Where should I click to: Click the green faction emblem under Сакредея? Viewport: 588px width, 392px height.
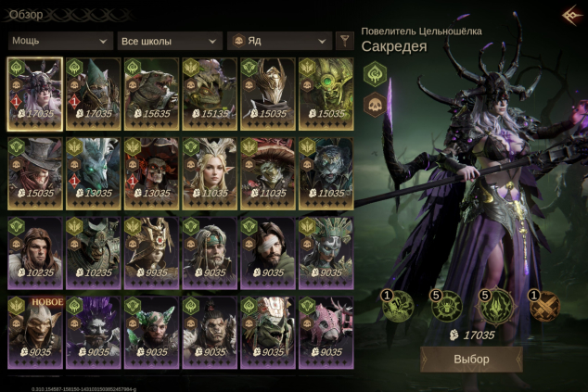point(375,74)
